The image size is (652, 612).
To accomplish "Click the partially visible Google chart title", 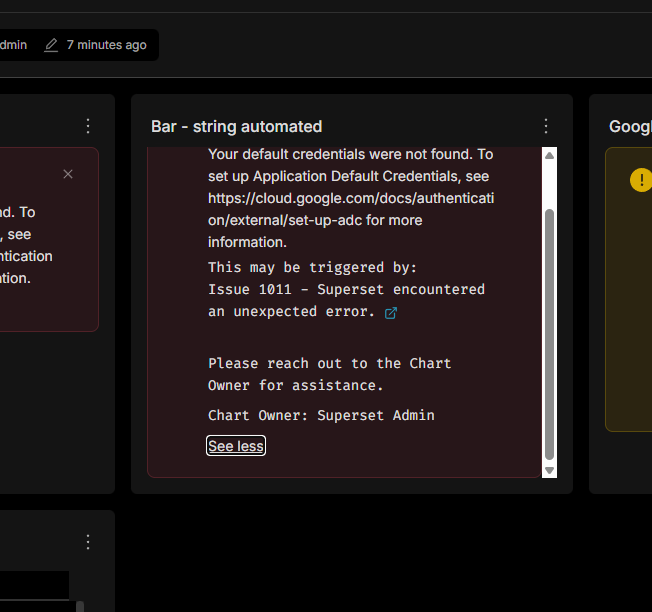I will [x=630, y=126].
